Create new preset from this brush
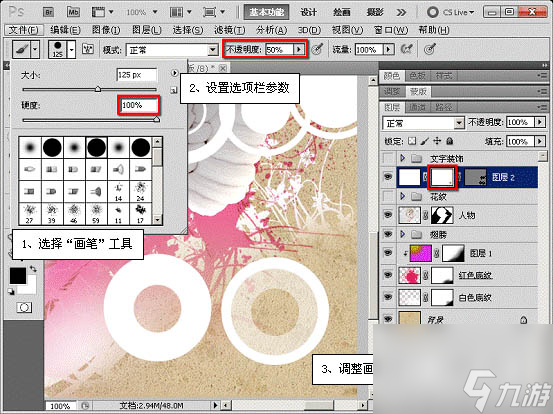Screen dimensions: 553x414 (x=174, y=90)
